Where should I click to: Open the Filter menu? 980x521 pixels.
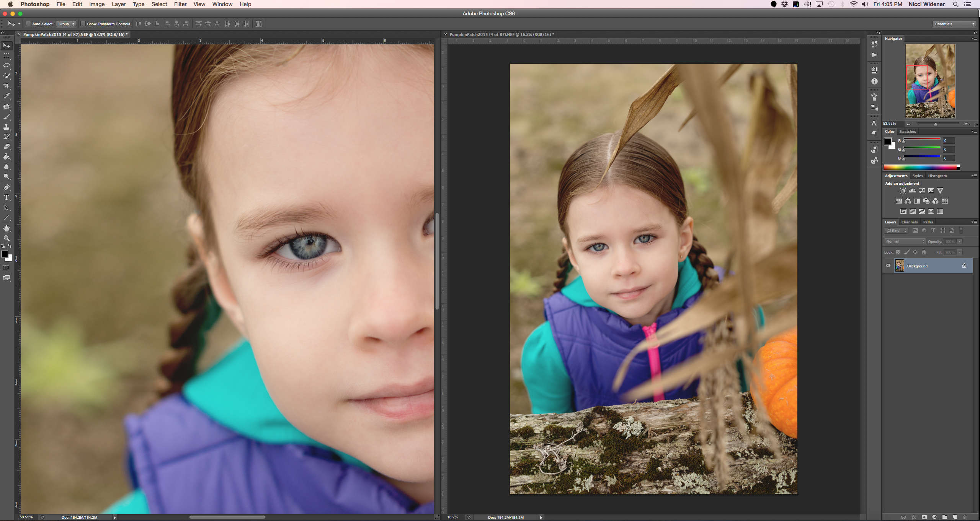(180, 5)
